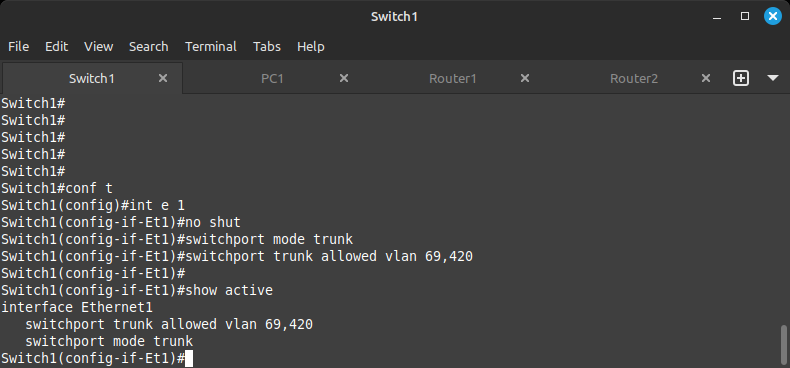Click the terminal vertical scrollbar handle

click(x=783, y=345)
